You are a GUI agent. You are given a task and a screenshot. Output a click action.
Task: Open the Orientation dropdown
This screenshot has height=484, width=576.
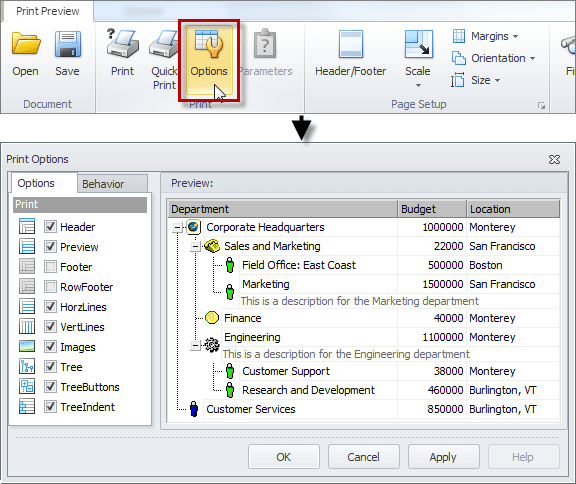[x=493, y=58]
